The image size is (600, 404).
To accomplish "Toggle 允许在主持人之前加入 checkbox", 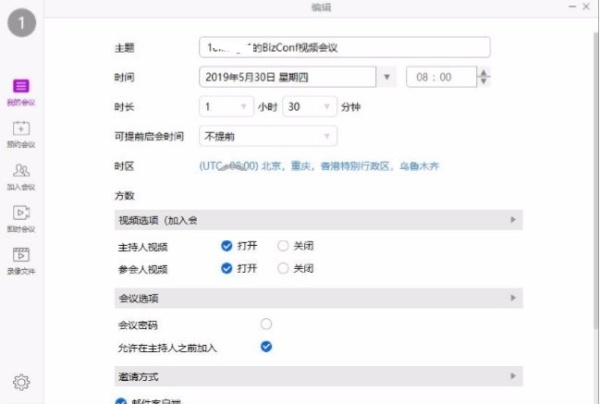I will (x=266, y=347).
